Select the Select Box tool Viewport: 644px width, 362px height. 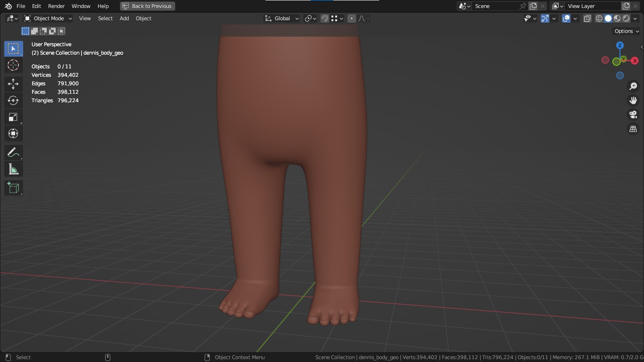(x=13, y=49)
